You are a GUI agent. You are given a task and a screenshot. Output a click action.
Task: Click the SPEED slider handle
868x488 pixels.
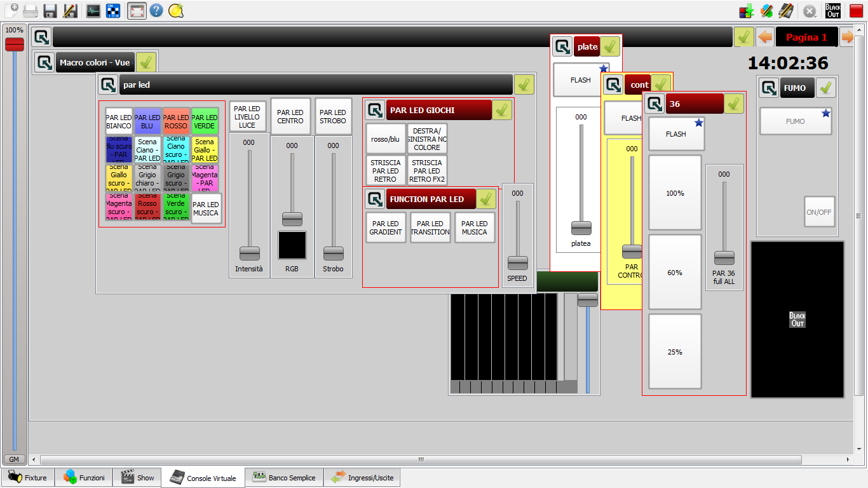tap(518, 262)
